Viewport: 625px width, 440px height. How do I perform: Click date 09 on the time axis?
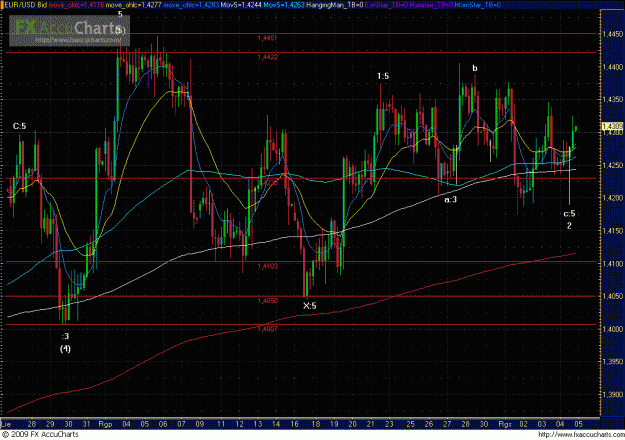click(200, 424)
